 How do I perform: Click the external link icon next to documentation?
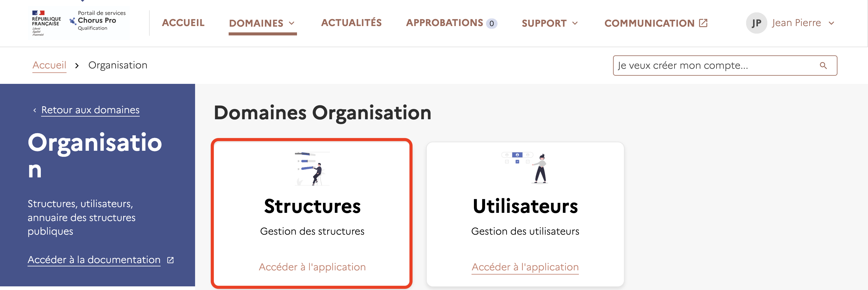[170, 260]
